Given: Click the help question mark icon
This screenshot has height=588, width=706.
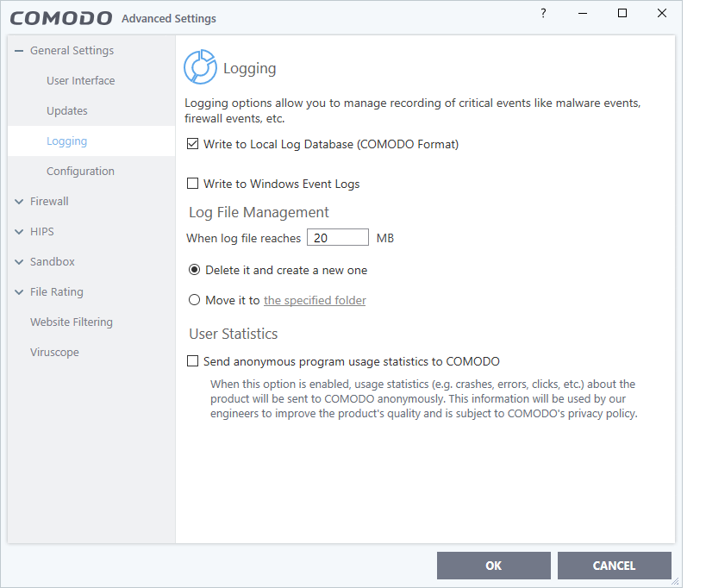Looking at the screenshot, I should click(543, 14).
